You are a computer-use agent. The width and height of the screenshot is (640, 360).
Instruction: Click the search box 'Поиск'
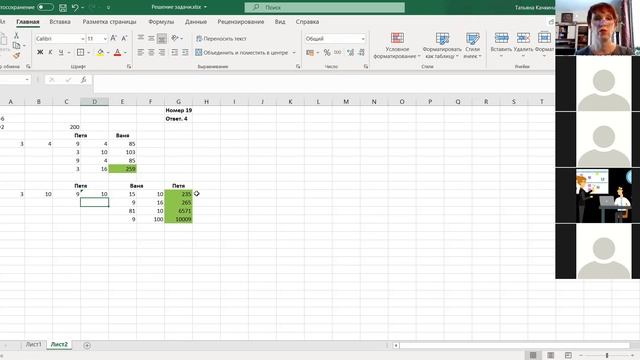pos(324,7)
